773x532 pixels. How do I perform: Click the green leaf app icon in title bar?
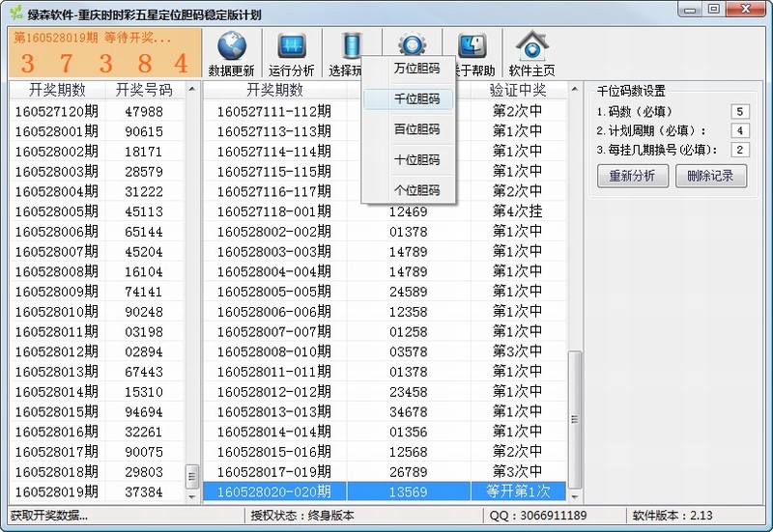pyautogui.click(x=15, y=14)
